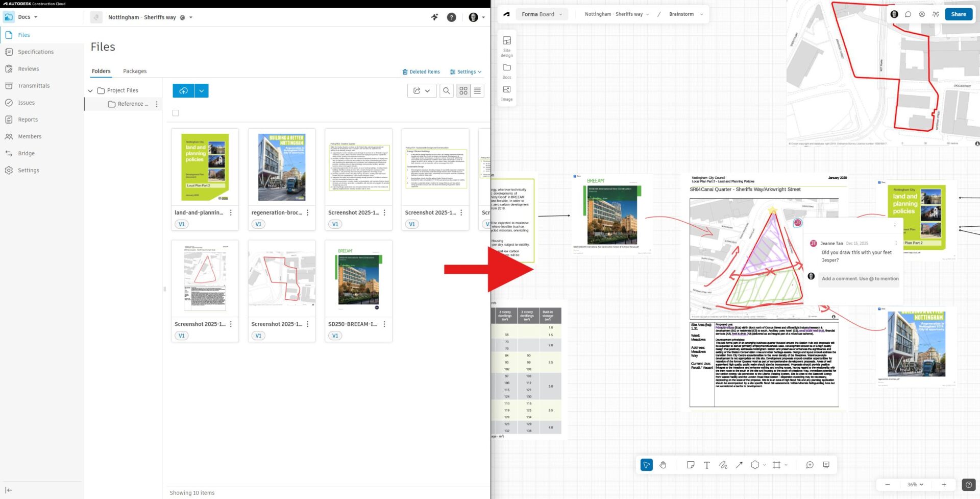Click the add comment tool icon
Image resolution: width=980 pixels, height=499 pixels.
(x=810, y=465)
